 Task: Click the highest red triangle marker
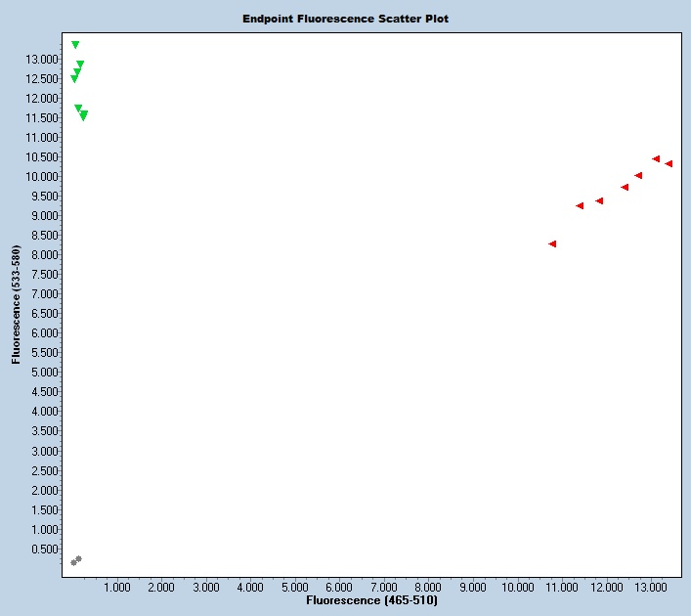pyautogui.click(x=656, y=158)
